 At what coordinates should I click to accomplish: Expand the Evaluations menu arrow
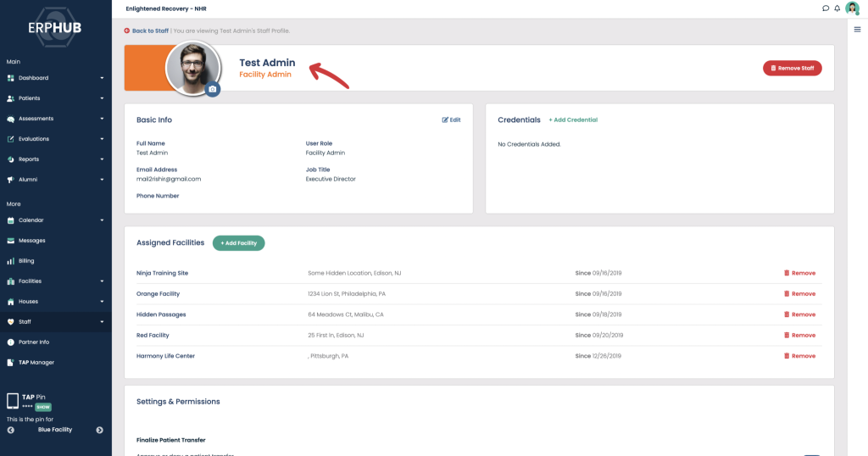pos(102,139)
